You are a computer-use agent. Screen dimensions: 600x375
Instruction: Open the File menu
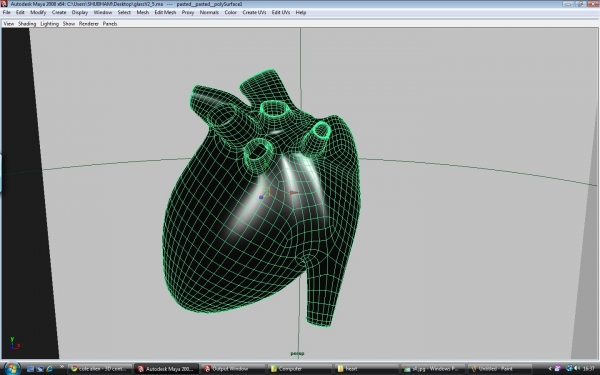coord(7,12)
